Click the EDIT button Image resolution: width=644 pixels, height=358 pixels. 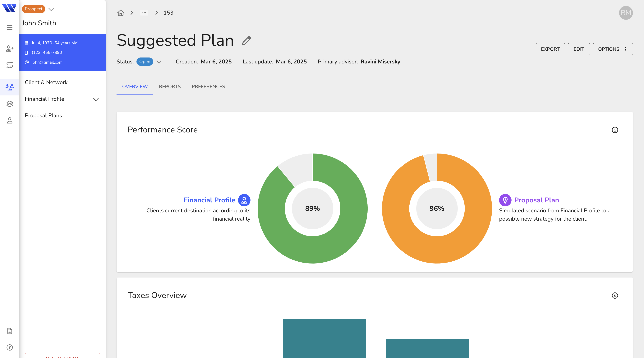[x=578, y=49]
